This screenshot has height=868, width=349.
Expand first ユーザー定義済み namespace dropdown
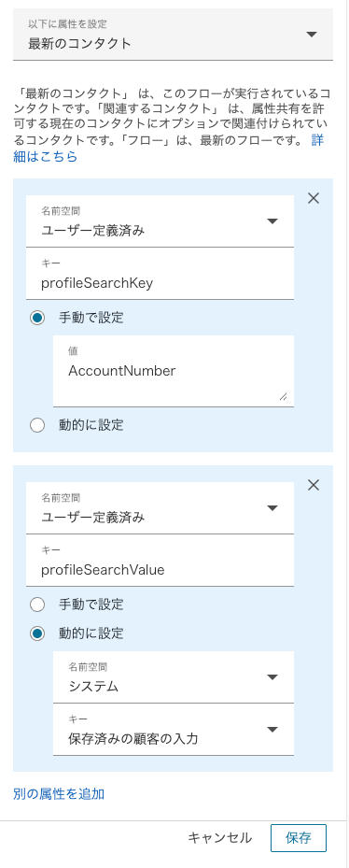tap(160, 221)
